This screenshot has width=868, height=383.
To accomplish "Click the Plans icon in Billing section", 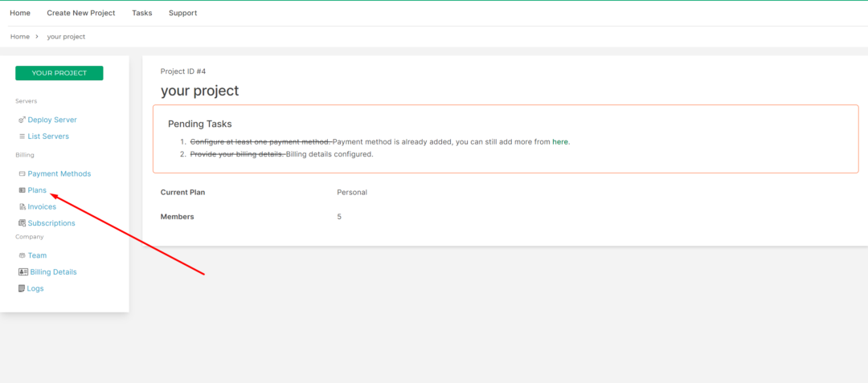I will 22,190.
